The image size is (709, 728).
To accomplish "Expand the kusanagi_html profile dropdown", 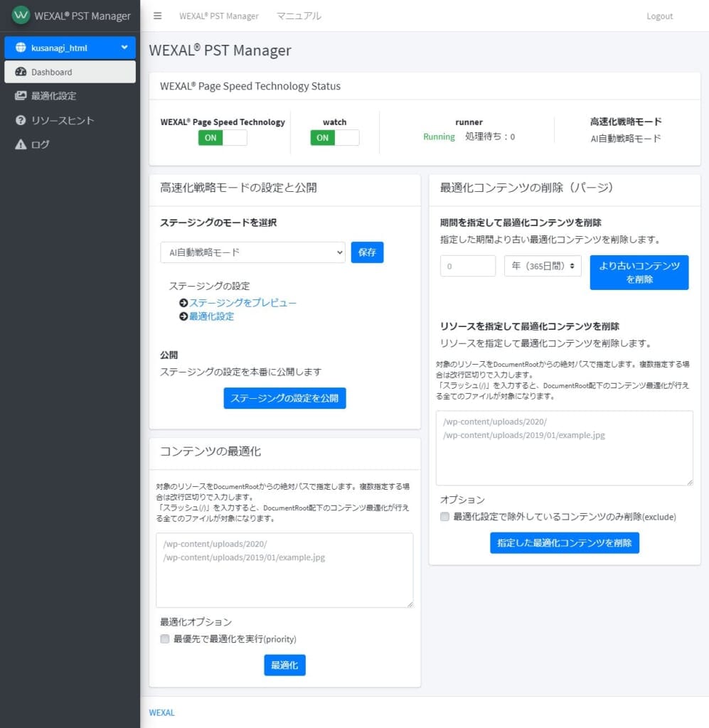I will pyautogui.click(x=70, y=48).
